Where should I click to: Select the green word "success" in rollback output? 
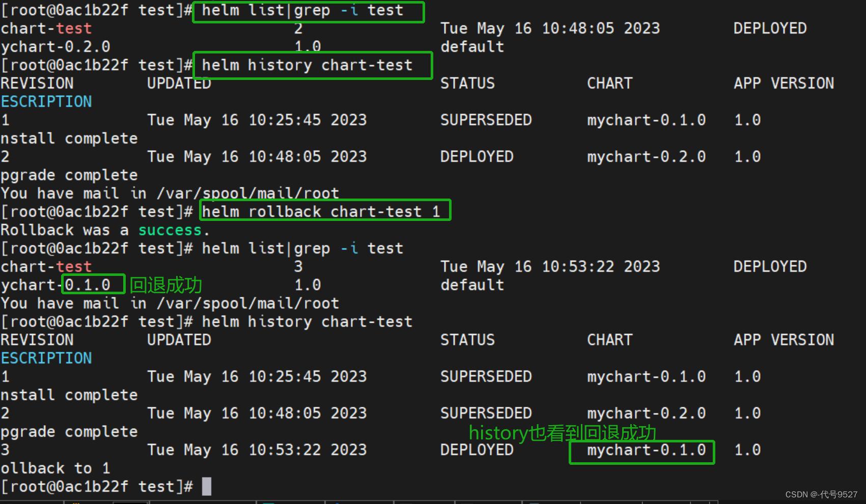[170, 230]
